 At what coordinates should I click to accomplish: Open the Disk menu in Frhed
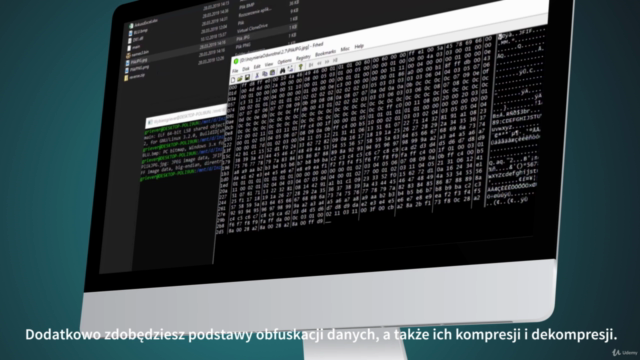(246, 68)
